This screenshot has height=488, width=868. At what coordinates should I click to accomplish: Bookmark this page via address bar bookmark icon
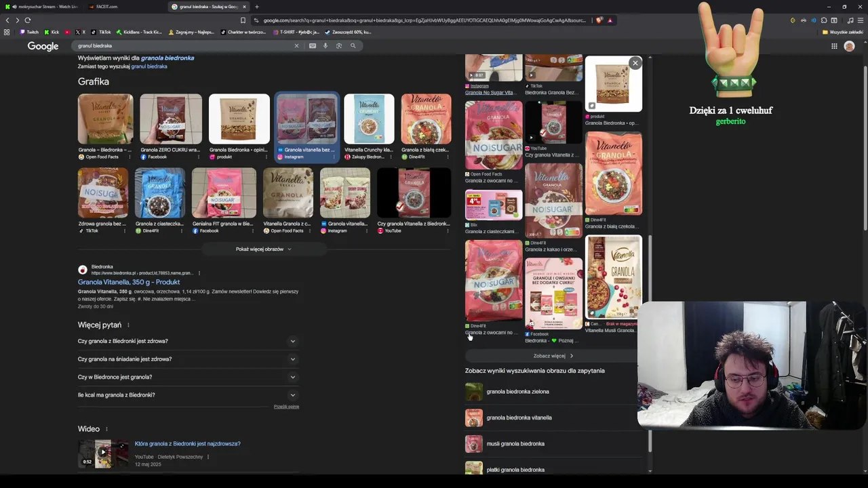click(243, 20)
